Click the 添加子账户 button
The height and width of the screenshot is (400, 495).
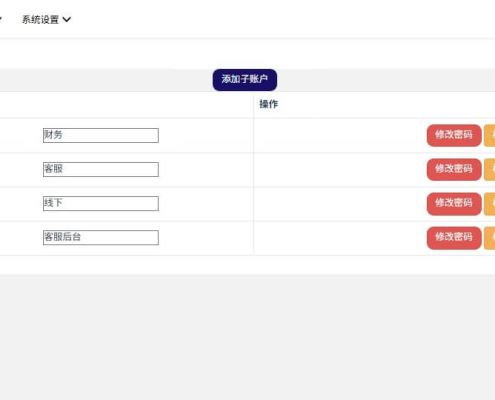pyautogui.click(x=245, y=80)
